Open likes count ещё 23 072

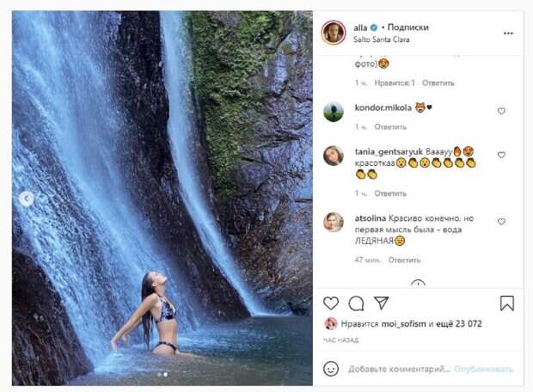click(x=460, y=324)
